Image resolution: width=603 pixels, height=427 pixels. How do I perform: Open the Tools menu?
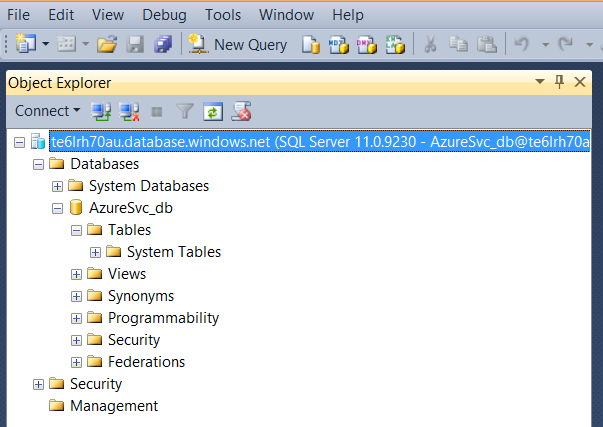click(223, 15)
